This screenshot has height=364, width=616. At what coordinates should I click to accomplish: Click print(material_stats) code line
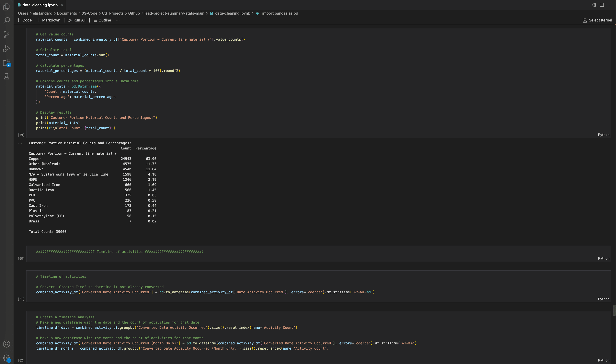58,123
